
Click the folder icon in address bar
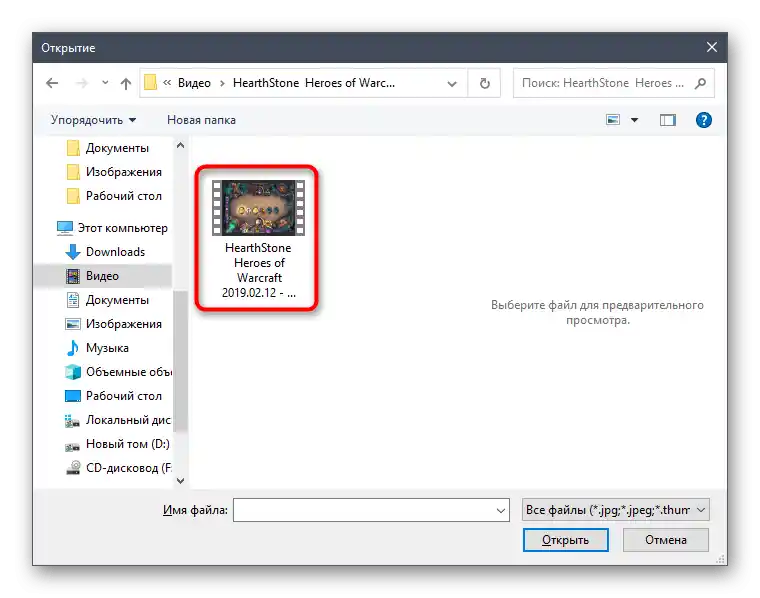pyautogui.click(x=150, y=83)
